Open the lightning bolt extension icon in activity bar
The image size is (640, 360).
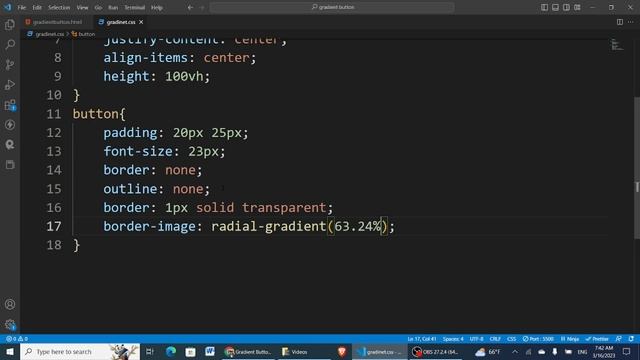10,124
